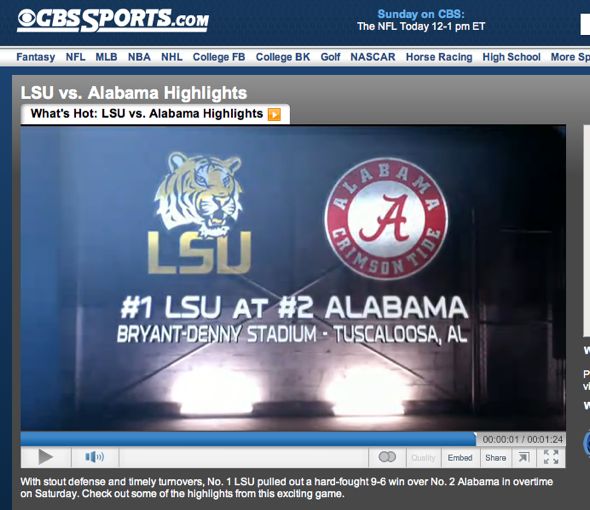Open the pop-out player arrow icon
The image size is (590, 510).
523,457
